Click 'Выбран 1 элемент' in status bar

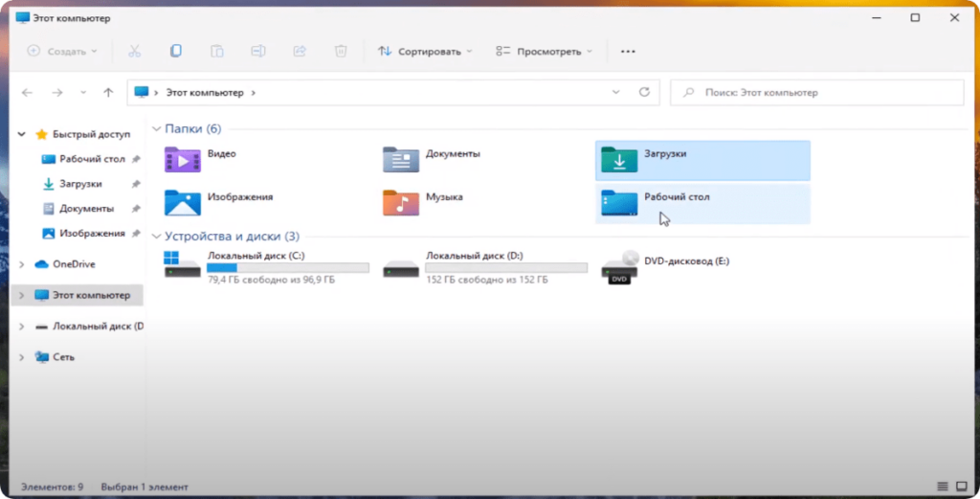click(145, 487)
